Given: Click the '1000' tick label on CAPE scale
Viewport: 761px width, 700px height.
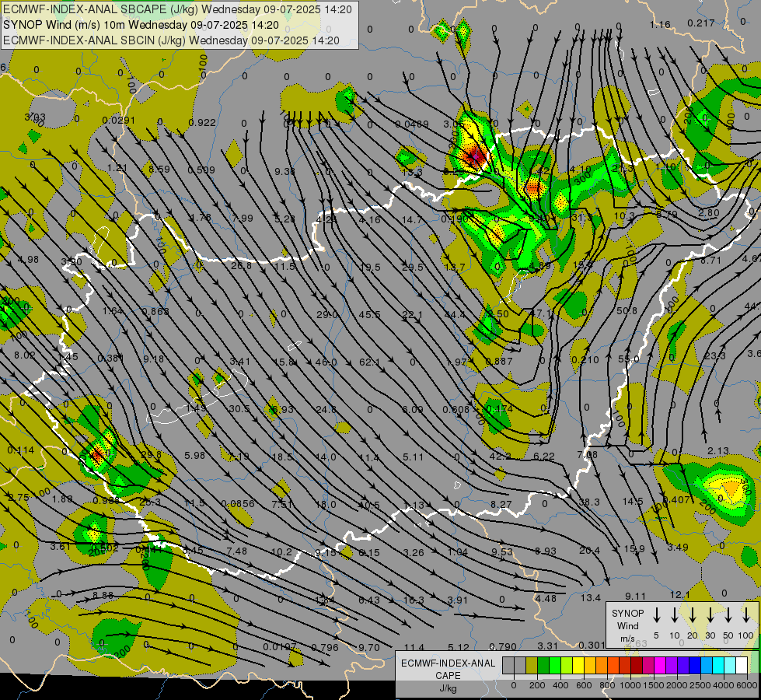Looking at the screenshot, I should 630,685.
